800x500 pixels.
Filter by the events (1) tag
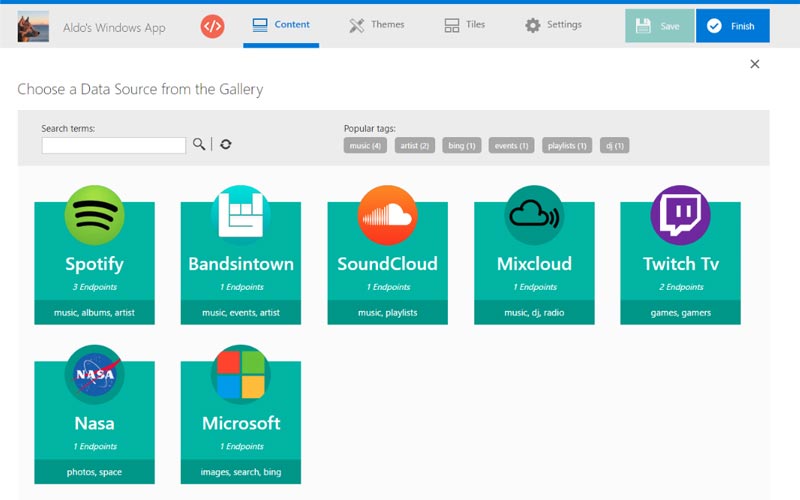pos(511,145)
